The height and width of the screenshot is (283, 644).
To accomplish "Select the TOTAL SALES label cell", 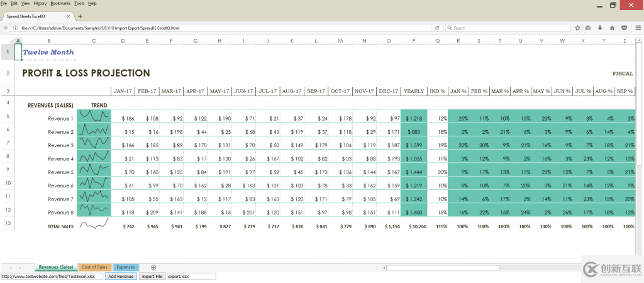I will (60, 226).
